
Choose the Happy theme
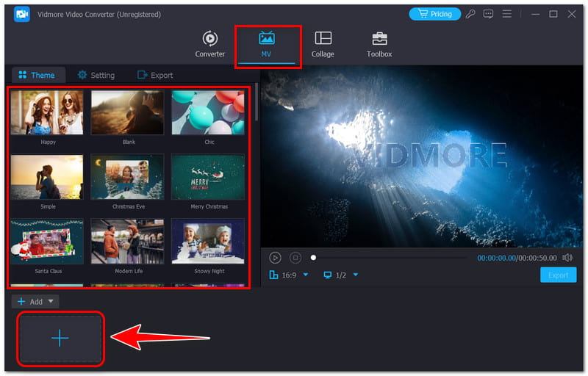pos(47,112)
